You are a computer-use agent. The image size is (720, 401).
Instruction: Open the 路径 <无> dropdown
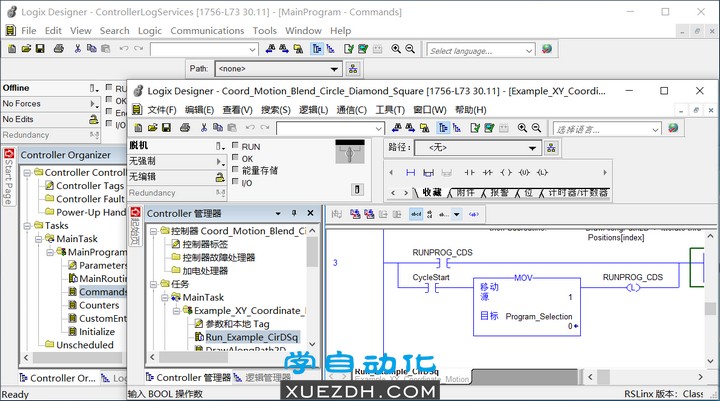[532, 148]
